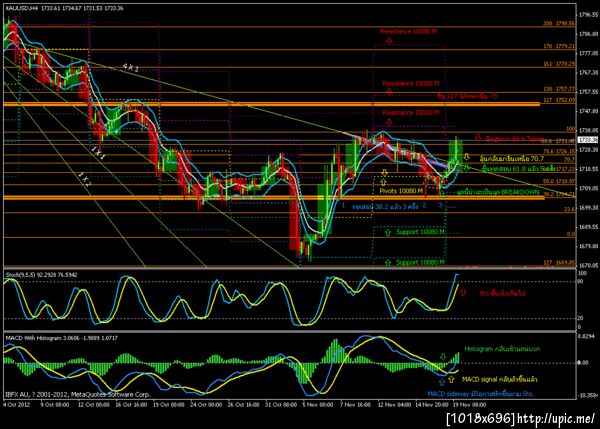
Task: Click the 7 Nov 16:00 time axis label
Action: click(x=355, y=405)
